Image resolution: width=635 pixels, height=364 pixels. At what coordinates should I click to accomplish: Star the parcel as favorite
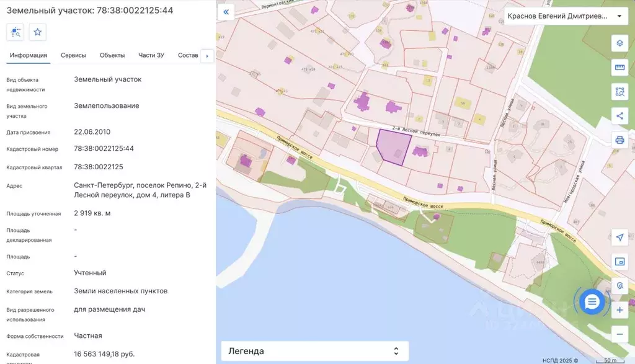[37, 32]
